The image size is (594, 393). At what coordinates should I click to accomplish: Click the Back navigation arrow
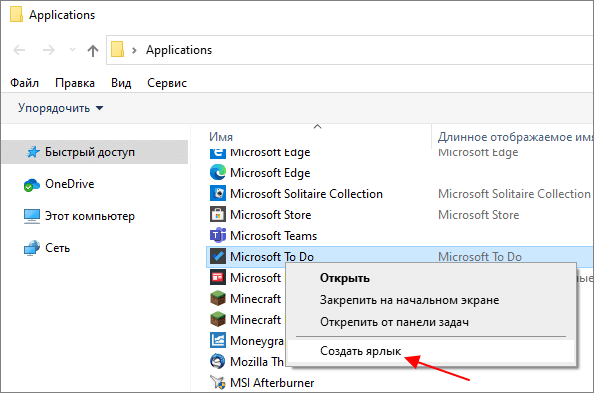[19, 50]
